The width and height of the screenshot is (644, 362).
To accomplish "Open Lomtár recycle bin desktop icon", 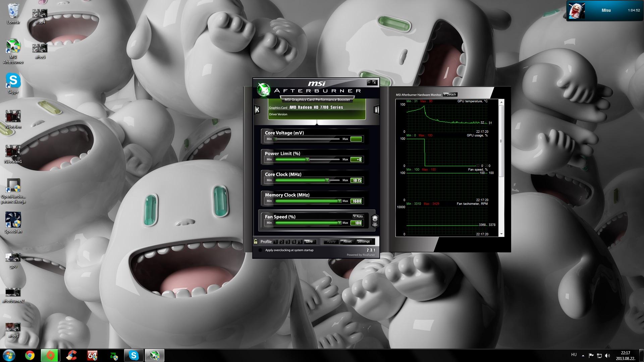I will (x=13, y=14).
